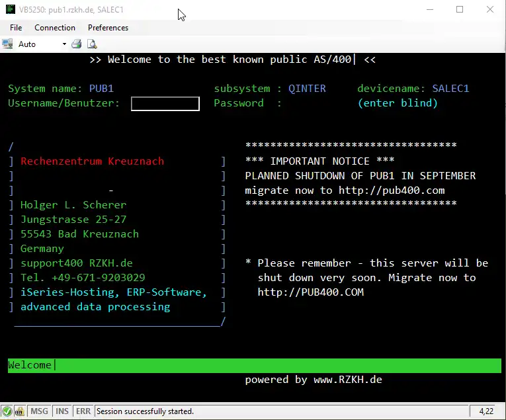Click the keyboard lock status bar icon
Viewport: 506px width, 420px height.
point(20,411)
